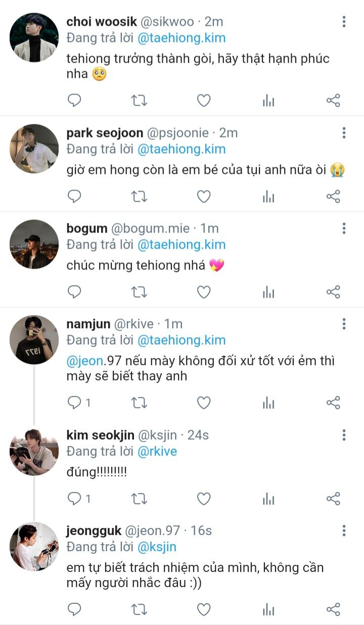The height and width of the screenshot is (625, 364).
Task: Retweet park seojoon's reply
Action: pos(139,196)
